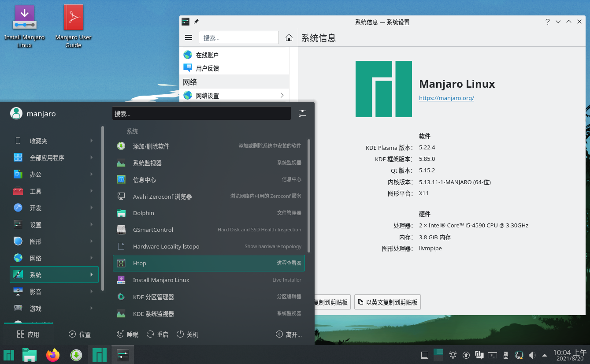Expand the 网络 category in launcher
This screenshot has height=364, width=590.
[x=54, y=258]
